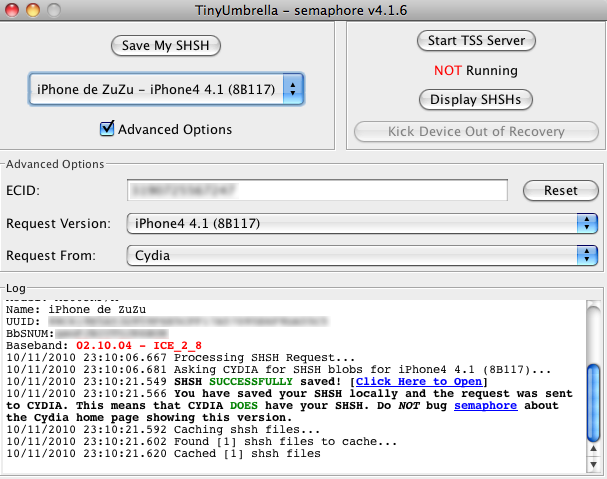Click the log scrollbar thumb
Viewport: 607px width, 479px height.
[593, 403]
